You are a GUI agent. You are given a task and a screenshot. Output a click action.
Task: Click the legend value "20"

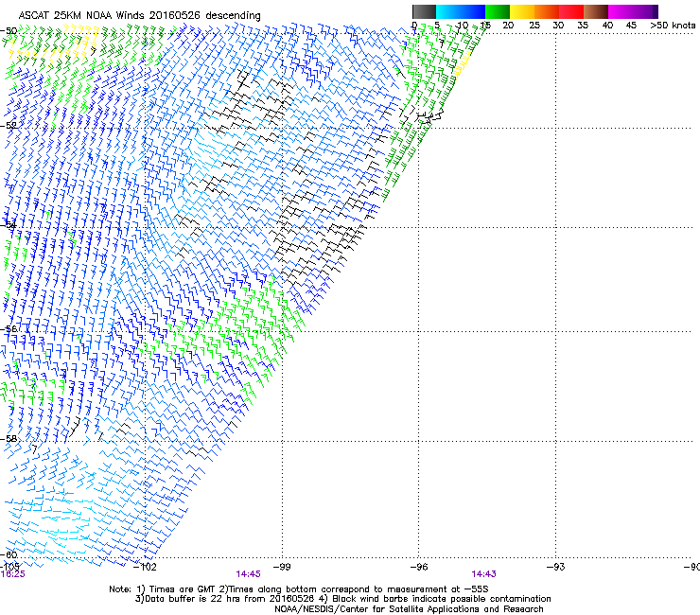[x=508, y=26]
